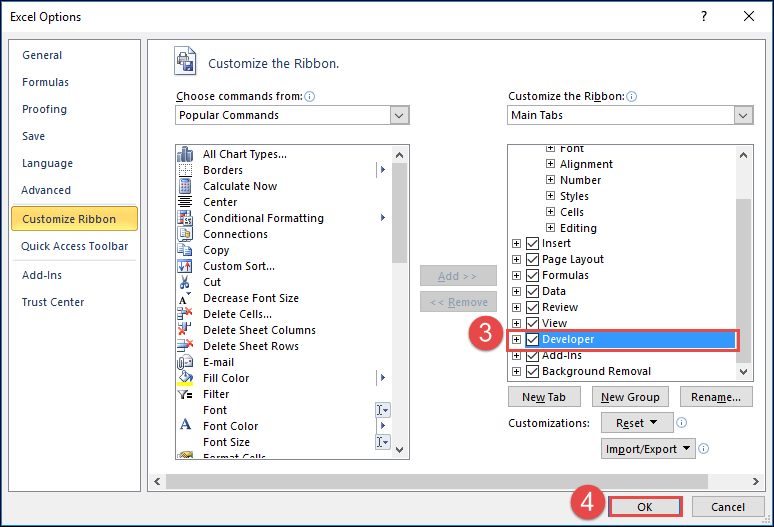Click the Fill Color bucket icon
774x527 pixels.
click(x=185, y=378)
